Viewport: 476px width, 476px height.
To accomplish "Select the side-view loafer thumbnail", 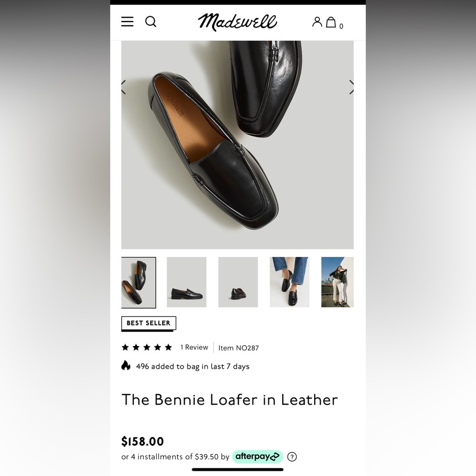I will pos(186,282).
